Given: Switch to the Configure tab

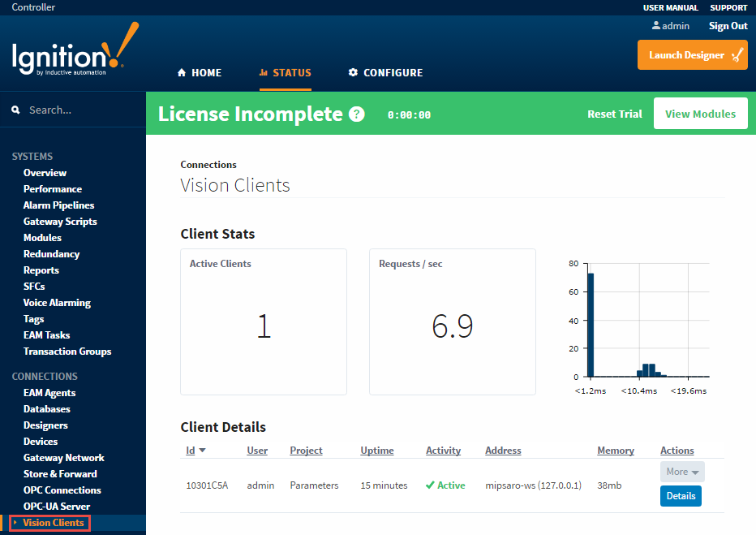Looking at the screenshot, I should point(385,73).
